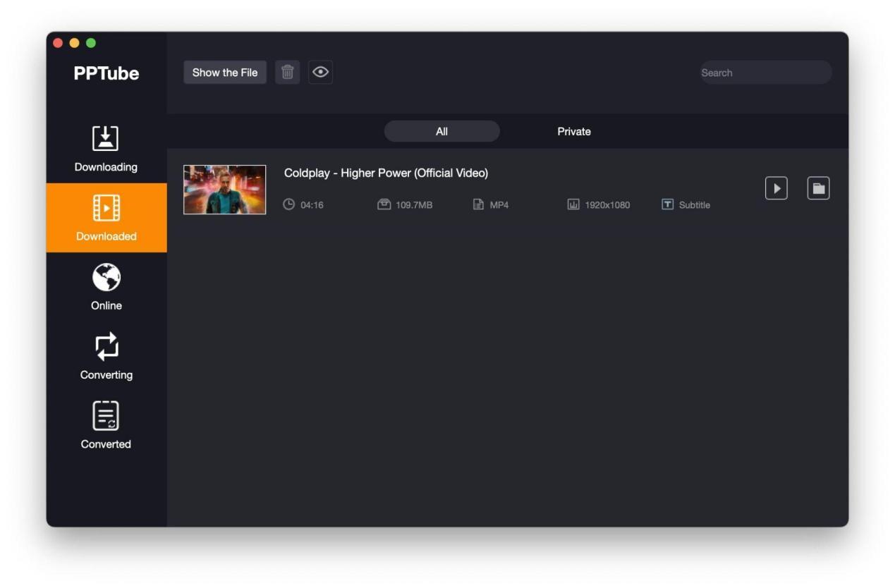895x588 pixels.
Task: Click the PPTube logo text
Action: point(106,73)
